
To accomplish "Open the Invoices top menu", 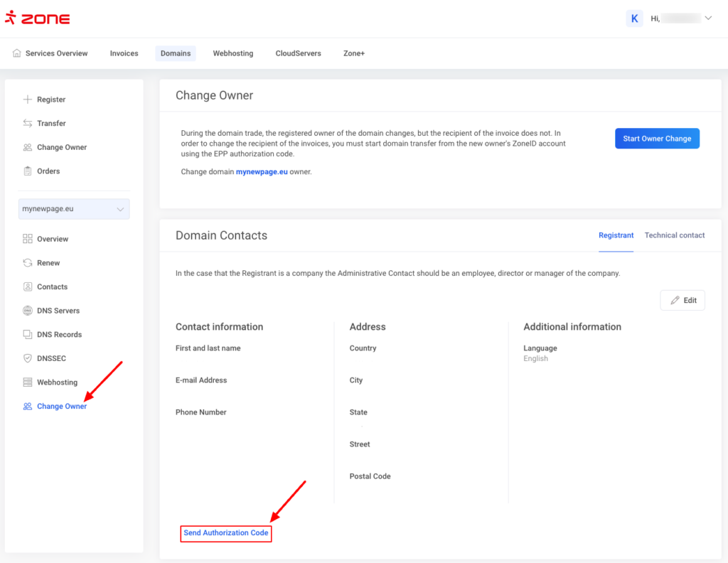I will (124, 53).
